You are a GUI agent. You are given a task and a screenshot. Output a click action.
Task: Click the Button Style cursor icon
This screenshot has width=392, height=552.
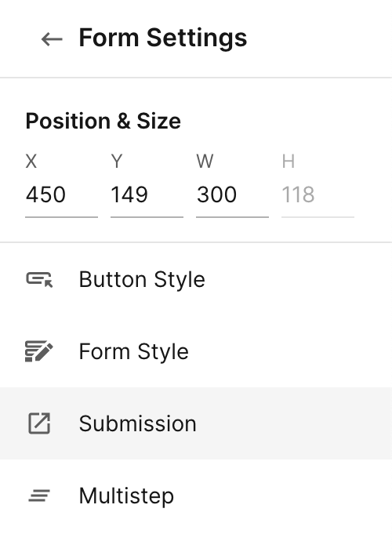coord(39,279)
